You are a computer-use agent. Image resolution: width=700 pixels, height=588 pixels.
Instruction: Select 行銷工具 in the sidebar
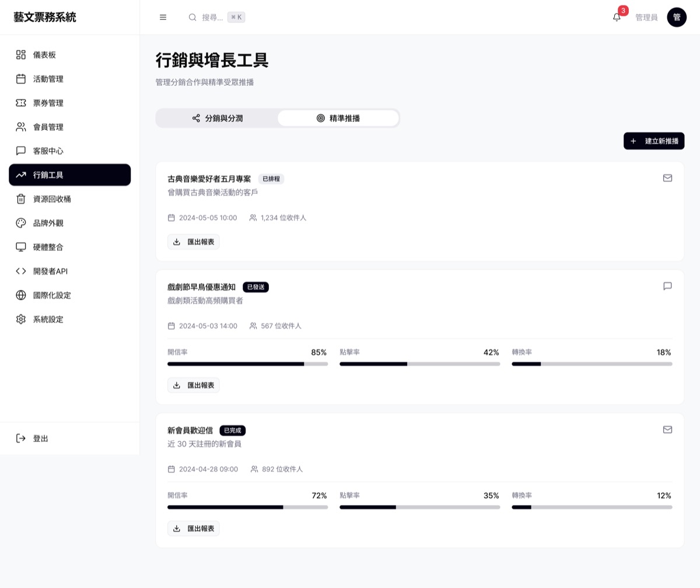[70, 175]
